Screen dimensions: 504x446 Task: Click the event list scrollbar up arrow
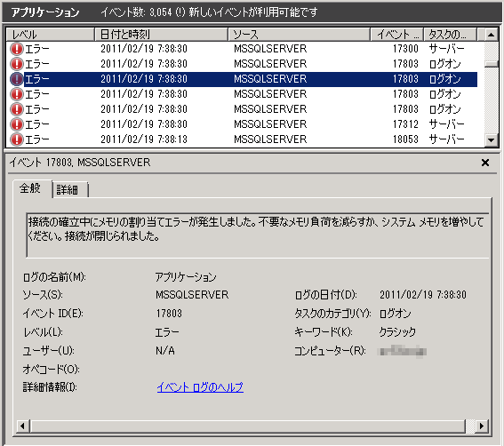[x=491, y=35]
